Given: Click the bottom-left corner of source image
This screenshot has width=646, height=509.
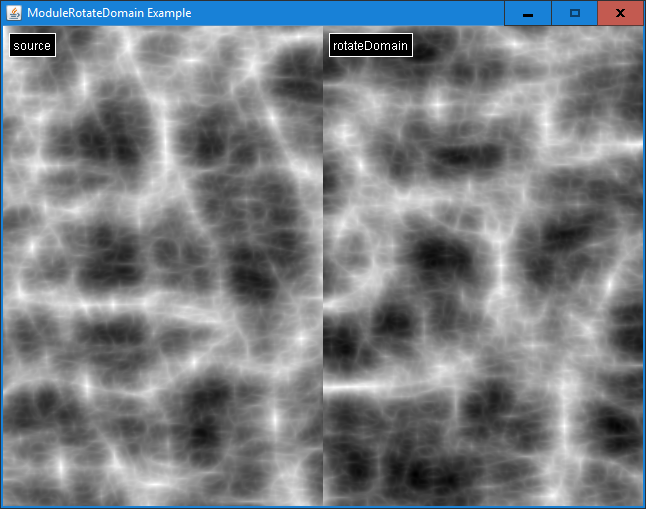Looking at the screenshot, I should point(4,503).
